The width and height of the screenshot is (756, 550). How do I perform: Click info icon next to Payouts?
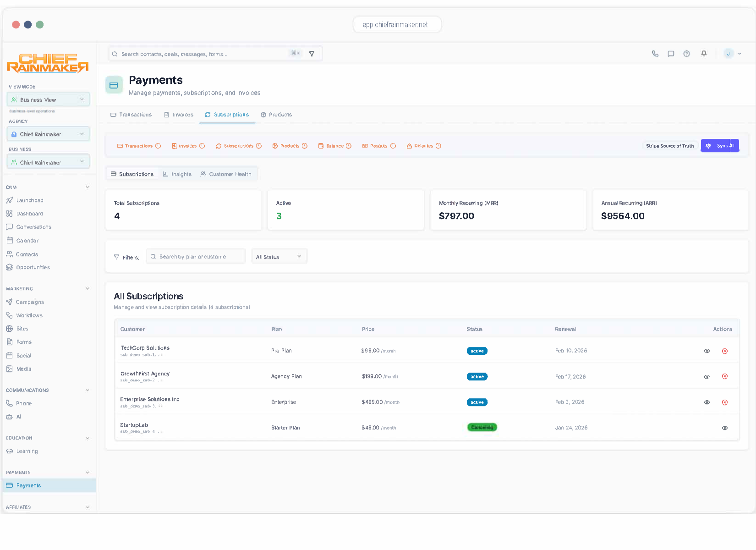click(393, 146)
